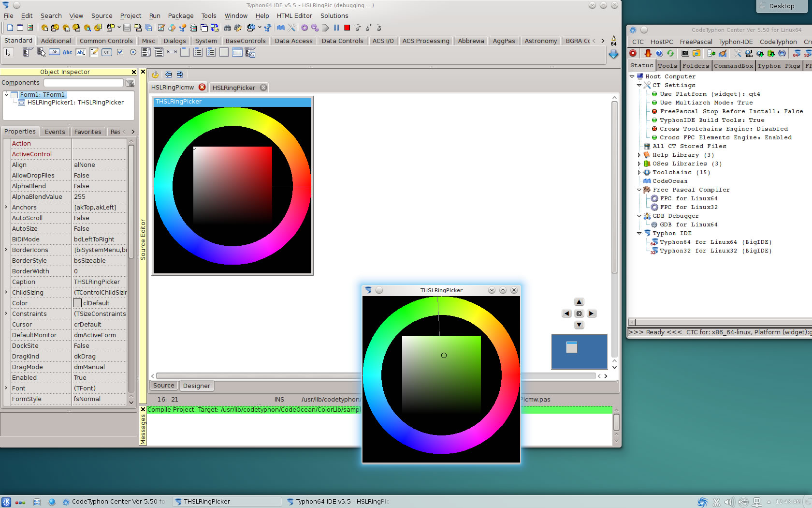The height and width of the screenshot is (508, 812).
Task: Expand the Anchors property
Action: point(6,207)
